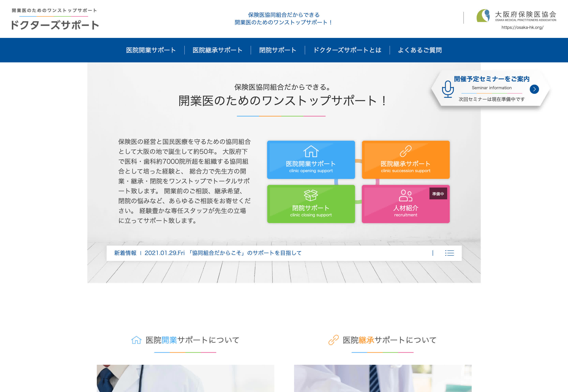Open the 閉院サポート box icon card
Screen dimensions: 568x392
(311, 204)
